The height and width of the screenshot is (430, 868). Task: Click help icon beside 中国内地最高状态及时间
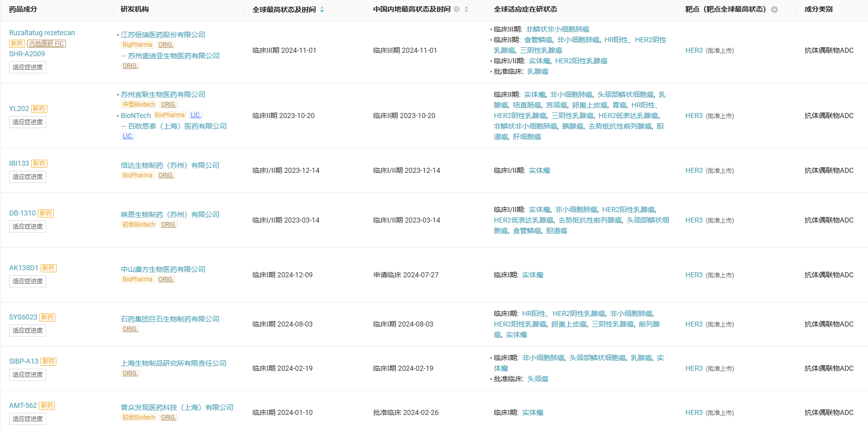coord(457,9)
